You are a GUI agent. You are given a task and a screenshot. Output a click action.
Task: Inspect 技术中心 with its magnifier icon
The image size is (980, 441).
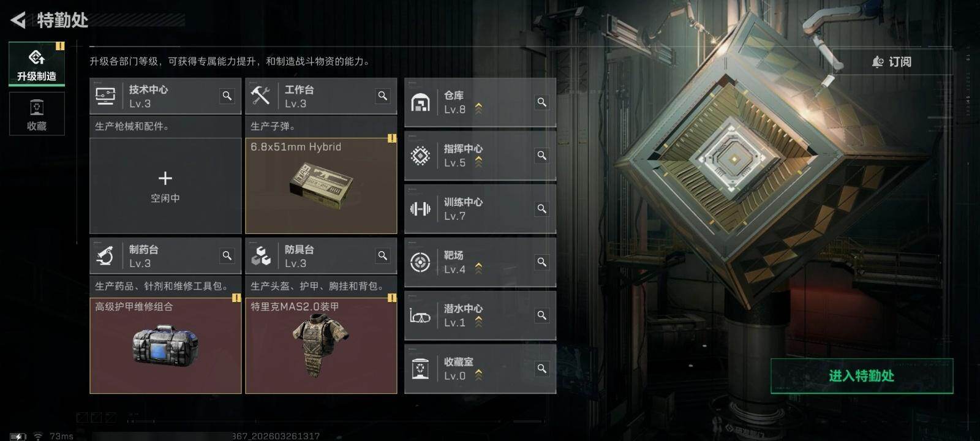tap(227, 96)
